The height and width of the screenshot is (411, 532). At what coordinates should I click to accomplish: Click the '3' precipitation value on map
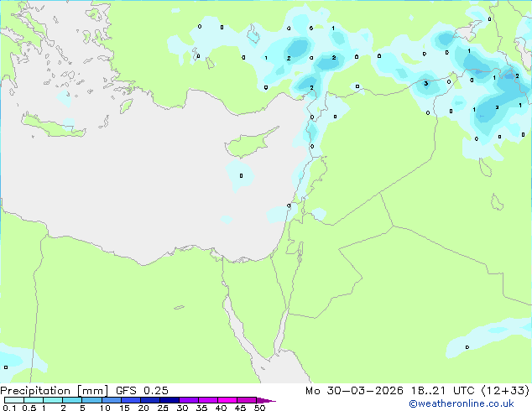click(426, 83)
